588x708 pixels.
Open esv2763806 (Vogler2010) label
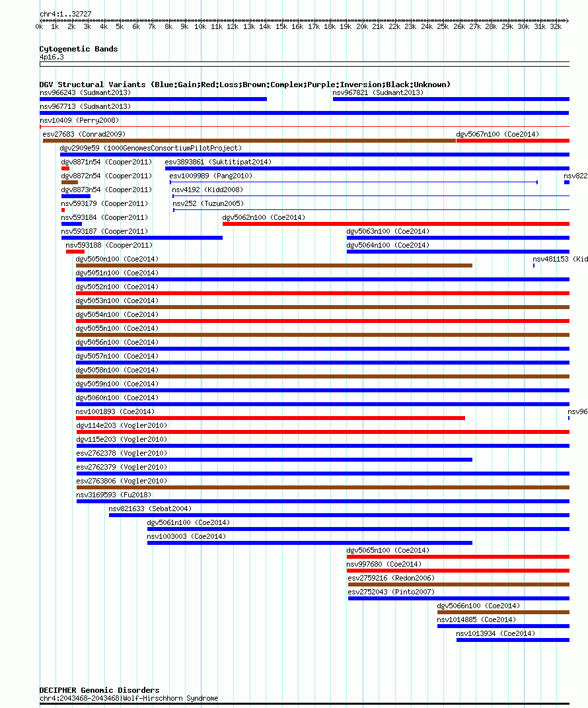[122, 481]
